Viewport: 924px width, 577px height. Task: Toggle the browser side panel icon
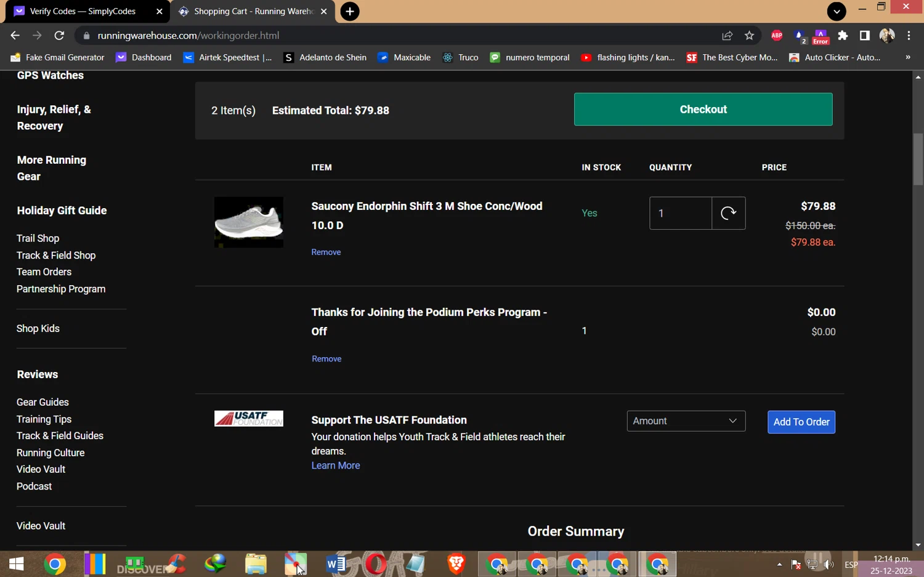(865, 36)
